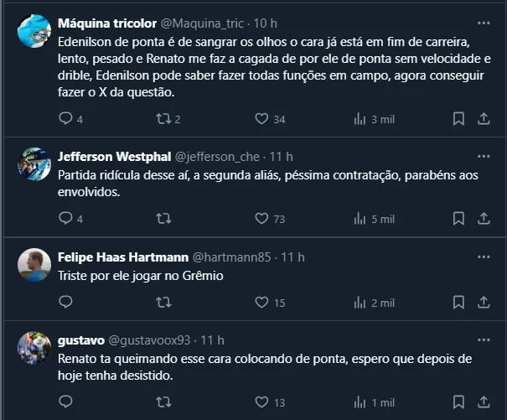
Task: Retweet Felipe Haas Hartmann's post
Action: pyautogui.click(x=164, y=303)
